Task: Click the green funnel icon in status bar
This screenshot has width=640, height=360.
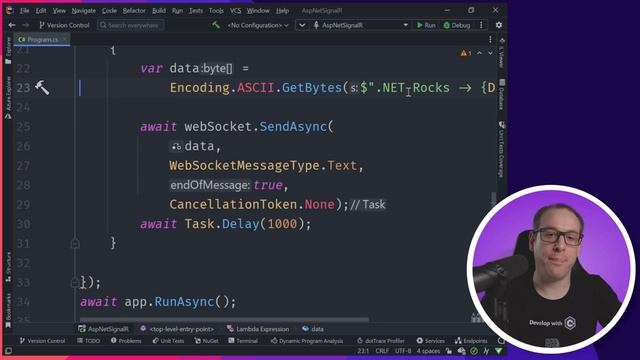Action: [x=499, y=351]
